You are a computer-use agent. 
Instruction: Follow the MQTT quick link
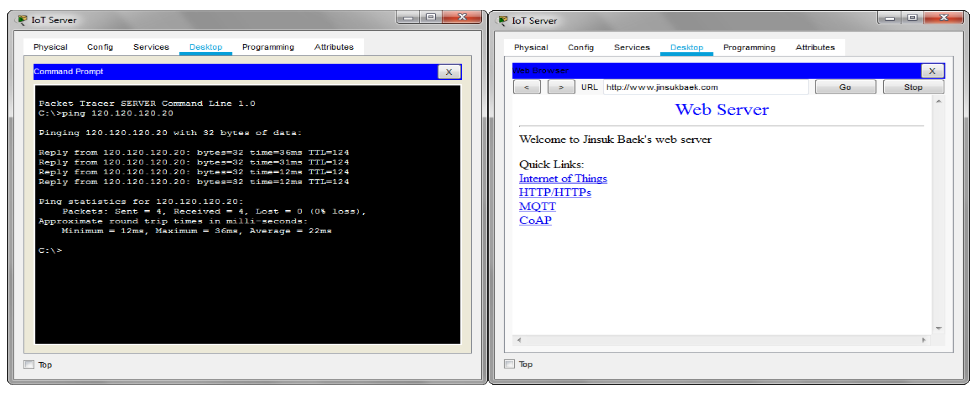coord(537,207)
